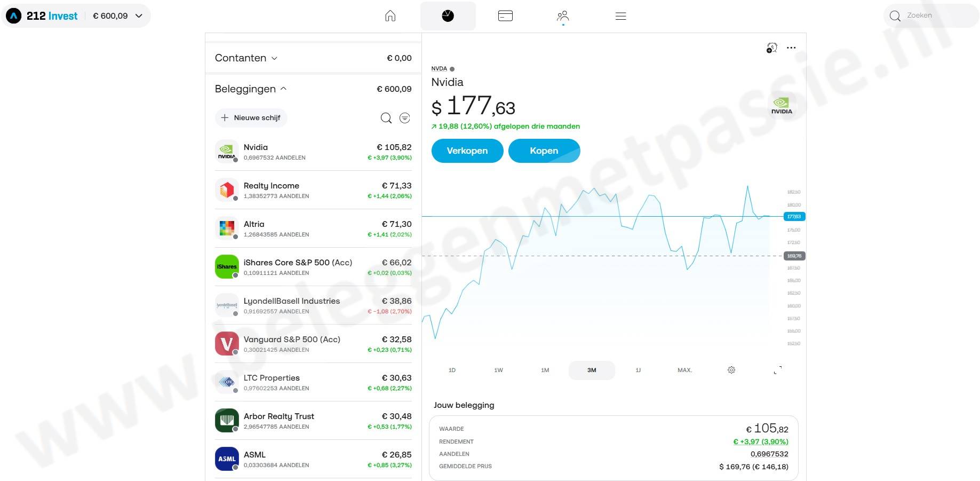Image resolution: width=980 pixels, height=481 pixels.
Task: Open the hamburger menu icon
Action: point(620,16)
